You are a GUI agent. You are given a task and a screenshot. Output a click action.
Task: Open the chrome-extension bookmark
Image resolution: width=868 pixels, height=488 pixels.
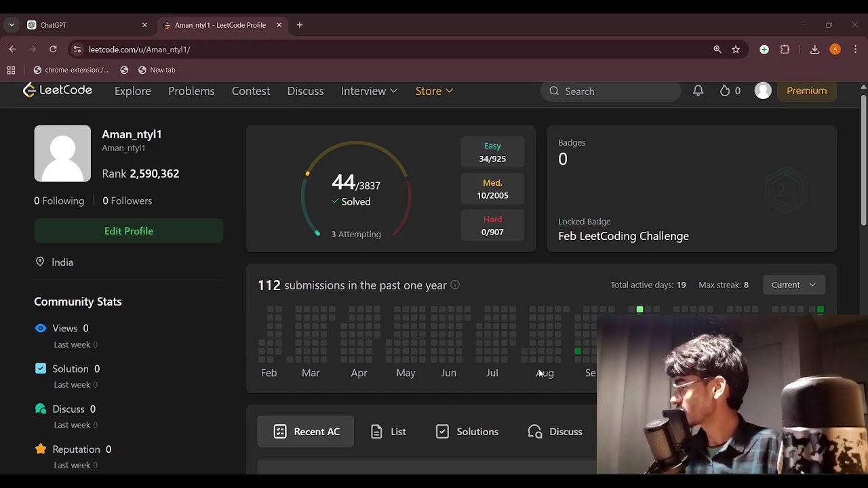click(x=71, y=70)
